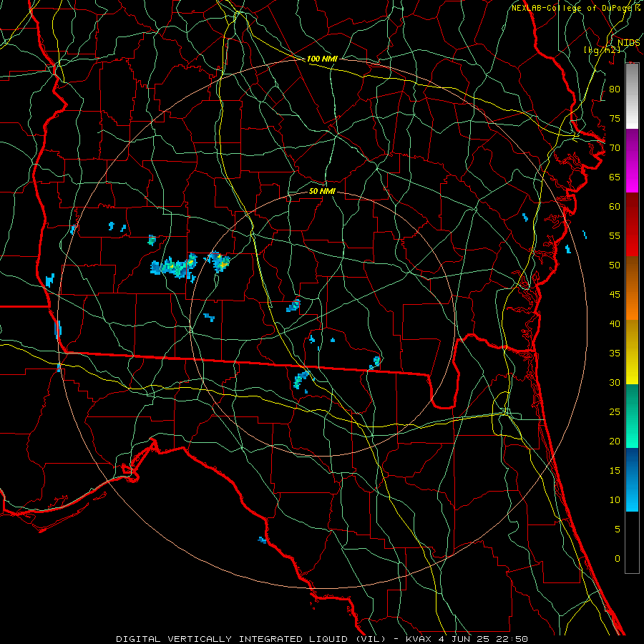Select the 80 value on the scale
This screenshot has height=644, width=644.
tap(615, 89)
